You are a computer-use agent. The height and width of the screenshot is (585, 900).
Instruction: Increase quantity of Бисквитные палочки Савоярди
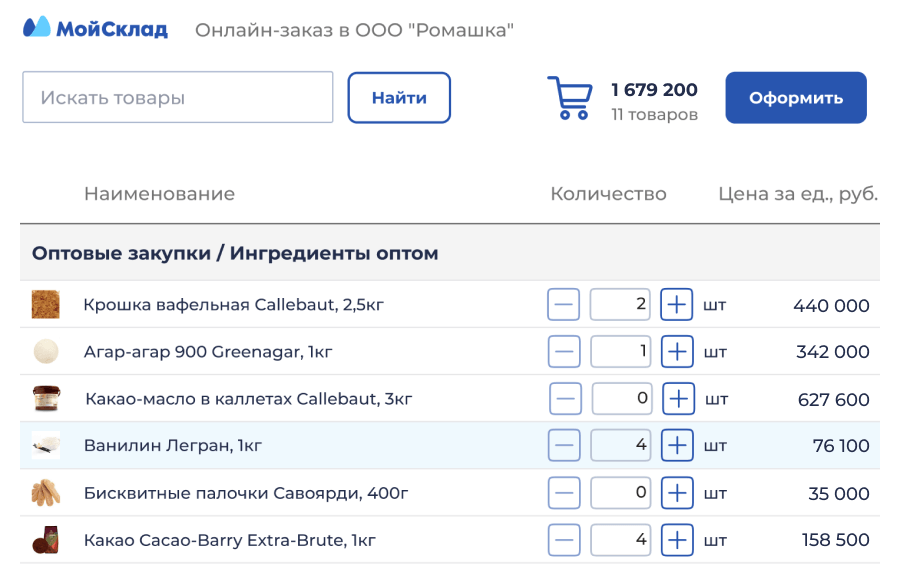tap(677, 493)
